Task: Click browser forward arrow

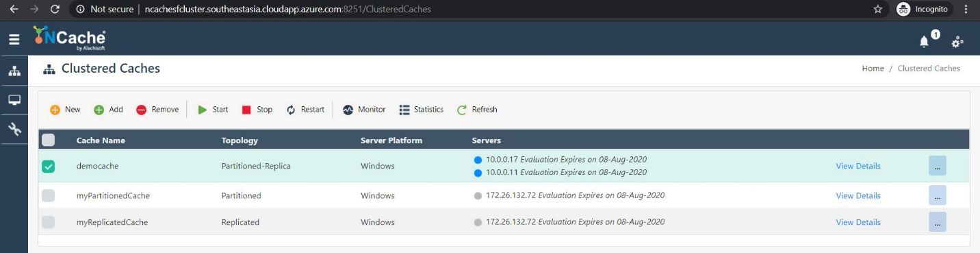Action: tap(34, 10)
